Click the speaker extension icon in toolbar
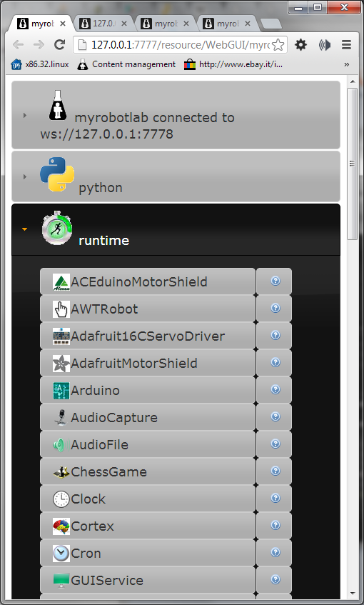Screen dimensions: 364x605 point(324,45)
